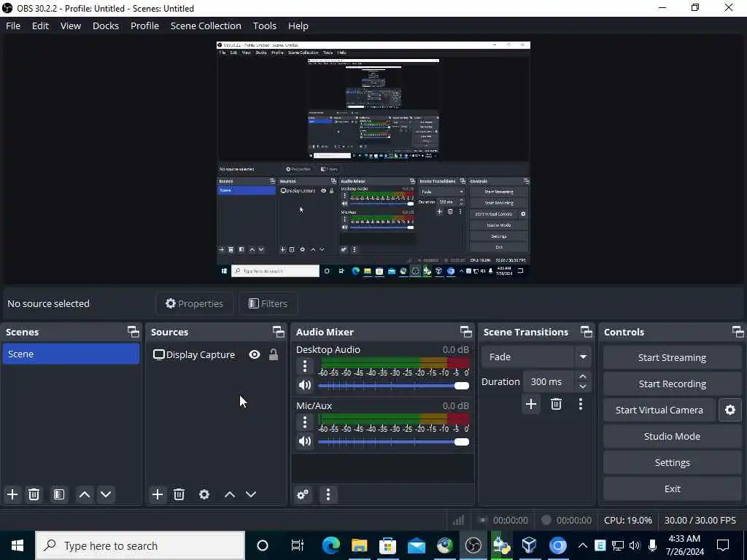
Task: Open the Tools menu
Action: (264, 26)
